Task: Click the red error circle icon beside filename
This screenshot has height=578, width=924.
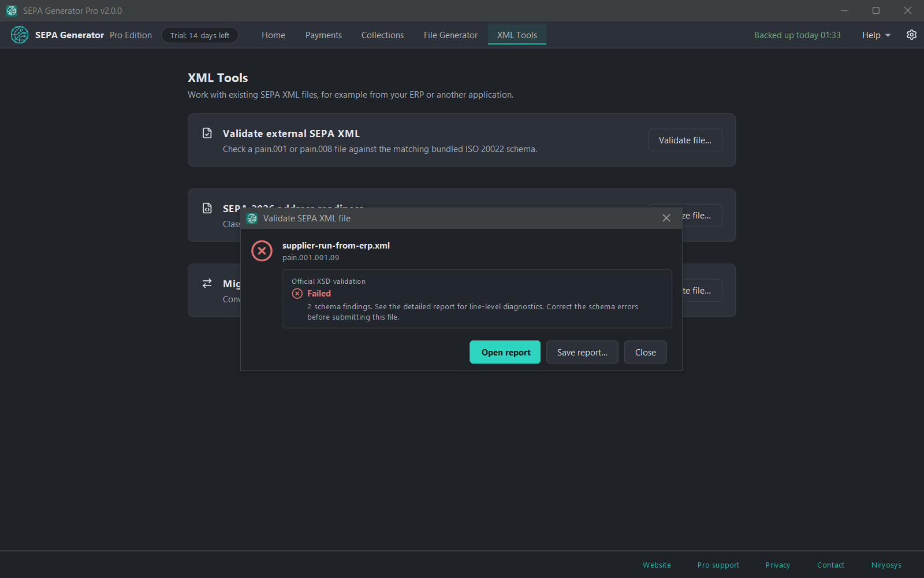Action: [x=262, y=251]
